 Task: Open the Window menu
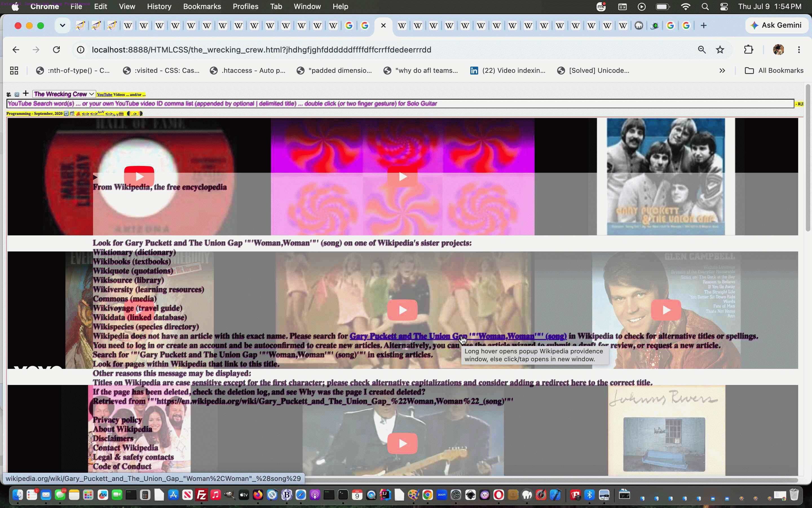click(307, 6)
